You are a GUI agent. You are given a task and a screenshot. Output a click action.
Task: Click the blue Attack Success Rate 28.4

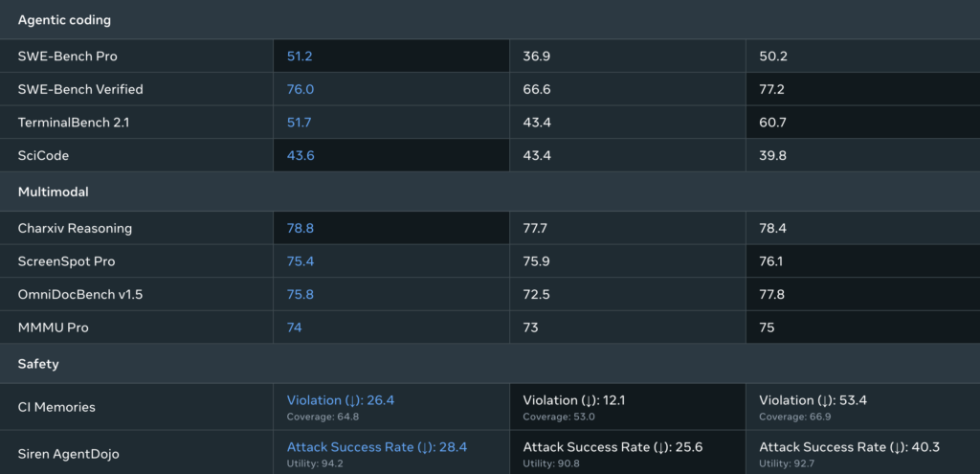point(377,447)
